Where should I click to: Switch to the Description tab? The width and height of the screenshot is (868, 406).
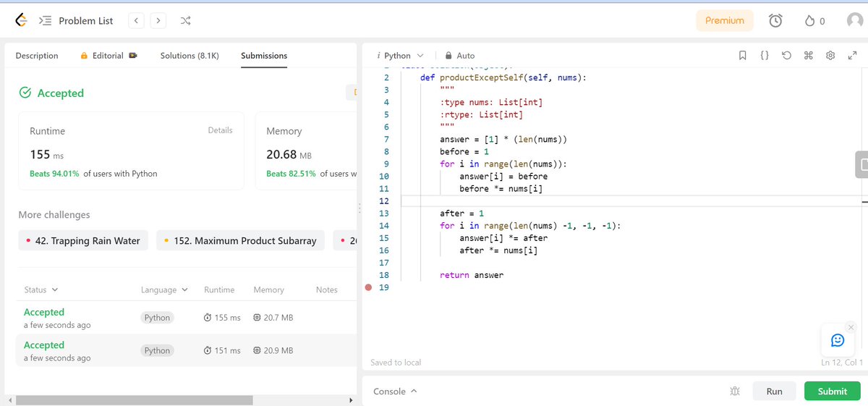[x=37, y=56]
